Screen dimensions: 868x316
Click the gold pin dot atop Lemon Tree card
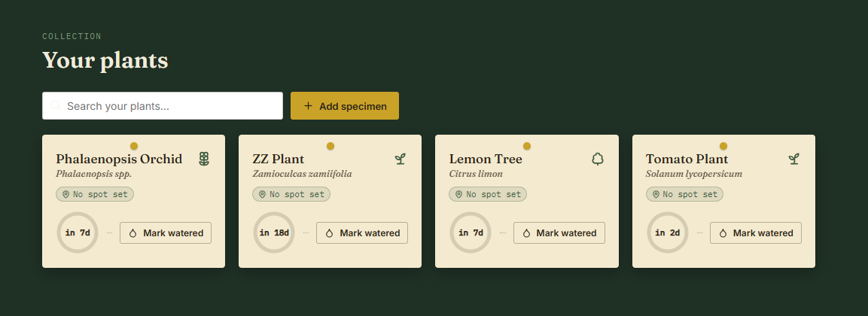tap(527, 146)
